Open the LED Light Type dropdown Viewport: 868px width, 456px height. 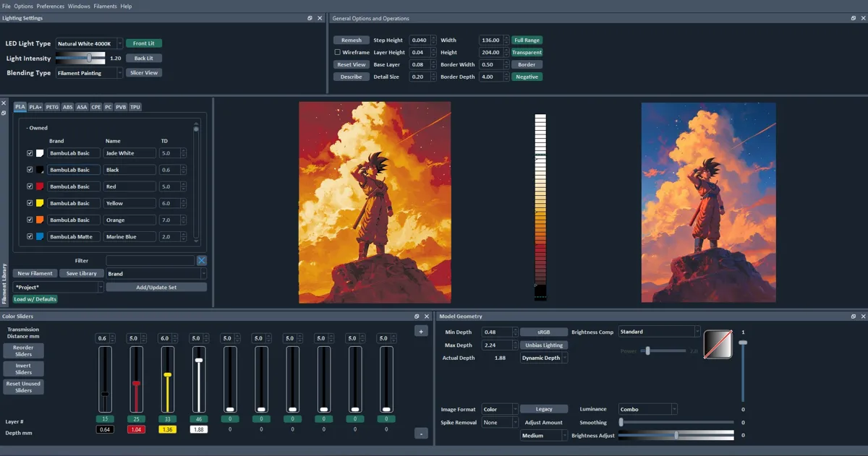pyautogui.click(x=90, y=43)
